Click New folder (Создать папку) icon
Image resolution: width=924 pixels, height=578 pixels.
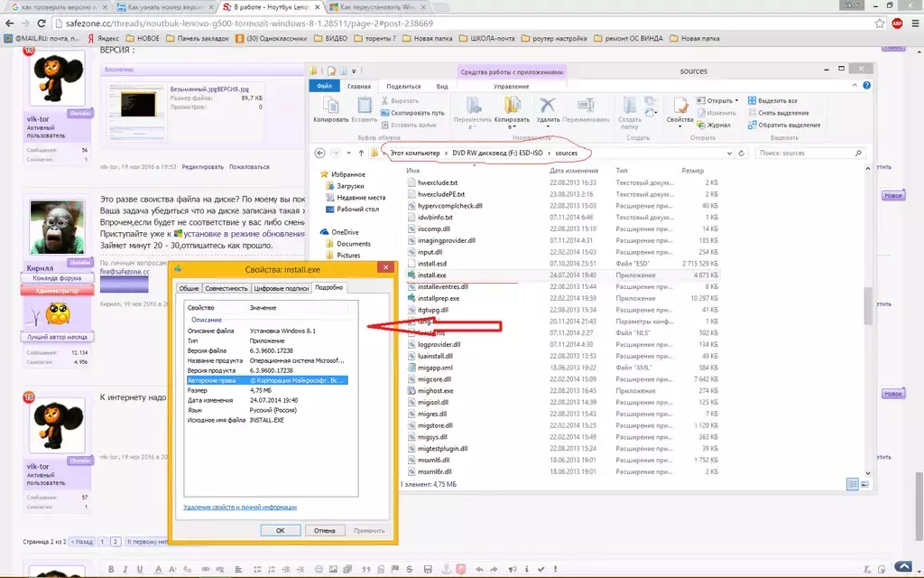[629, 107]
